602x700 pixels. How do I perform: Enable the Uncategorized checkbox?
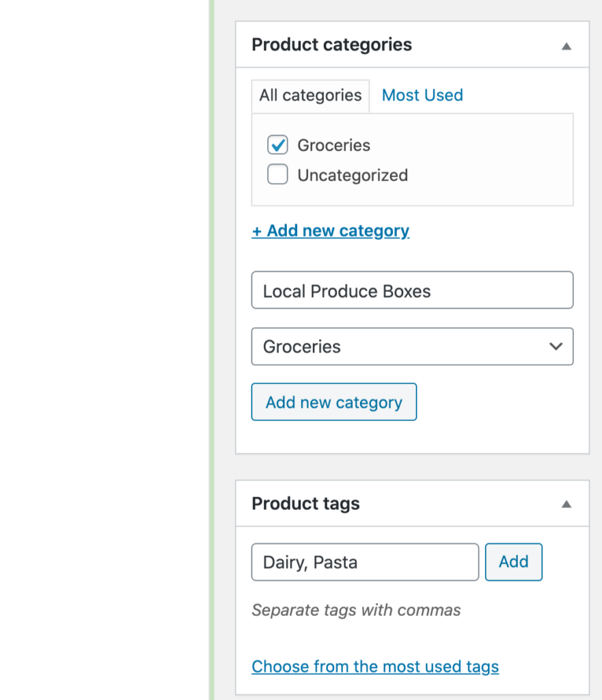[x=277, y=174]
